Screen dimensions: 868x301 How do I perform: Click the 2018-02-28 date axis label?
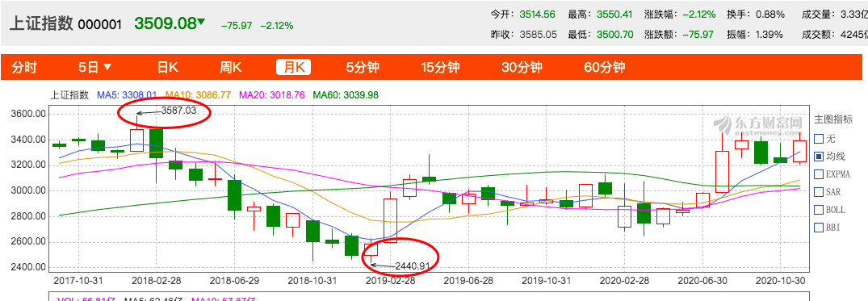[x=157, y=280]
